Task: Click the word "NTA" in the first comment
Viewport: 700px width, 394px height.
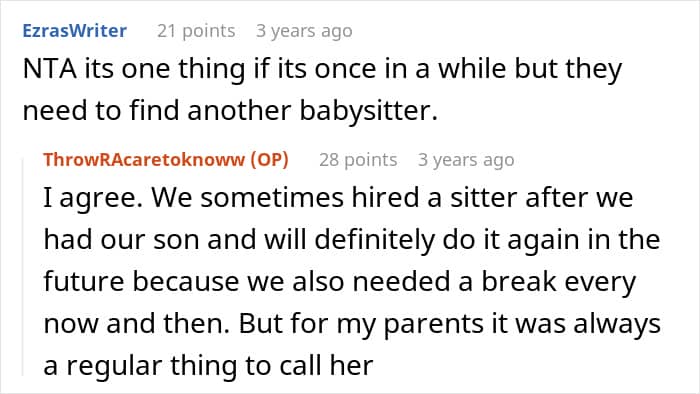Action: (49, 69)
